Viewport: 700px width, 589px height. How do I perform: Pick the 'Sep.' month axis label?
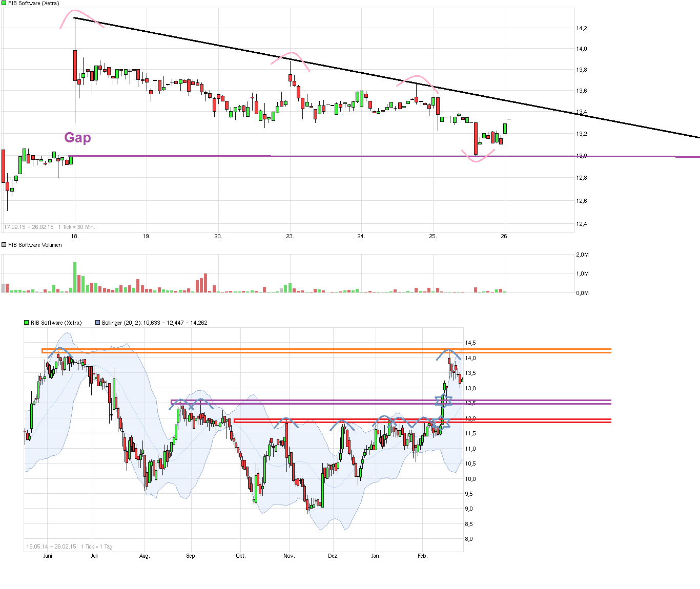[191, 556]
